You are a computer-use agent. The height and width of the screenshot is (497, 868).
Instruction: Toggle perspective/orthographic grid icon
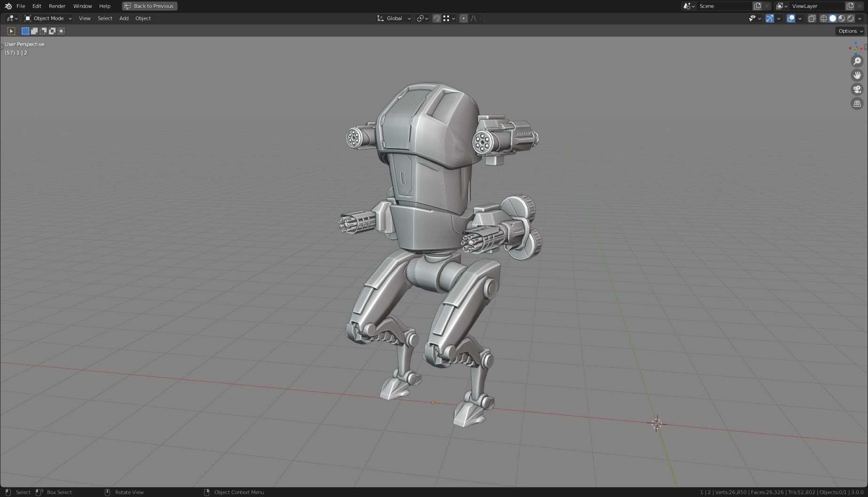857,103
